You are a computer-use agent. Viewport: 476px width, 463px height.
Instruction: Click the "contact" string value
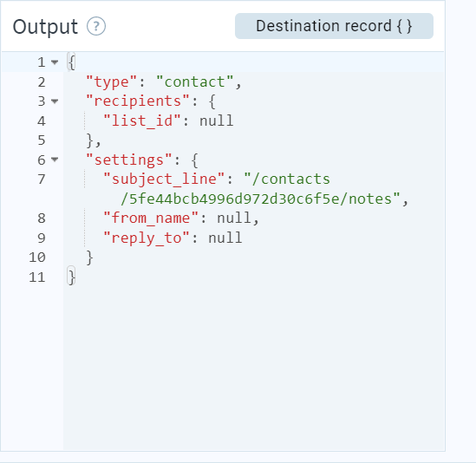[x=194, y=82]
